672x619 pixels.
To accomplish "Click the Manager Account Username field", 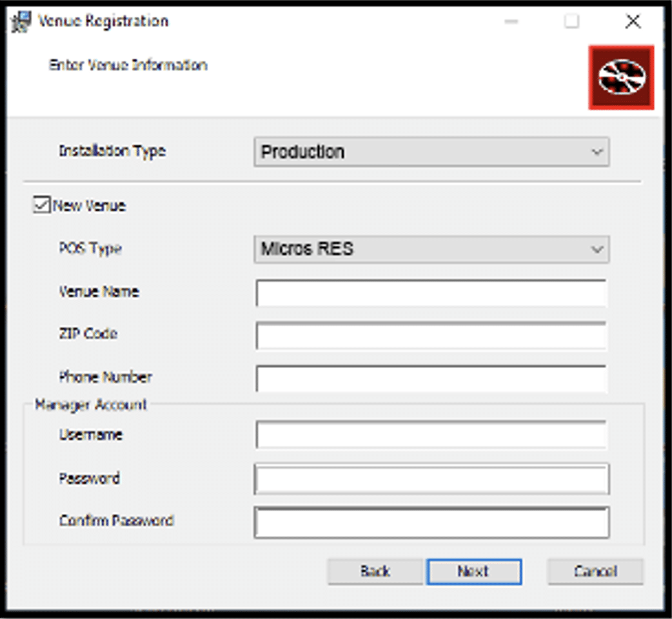I will click(431, 435).
